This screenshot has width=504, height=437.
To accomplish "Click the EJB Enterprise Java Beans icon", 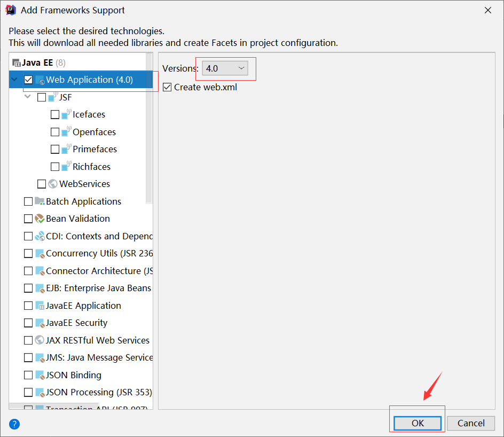I will (40, 288).
